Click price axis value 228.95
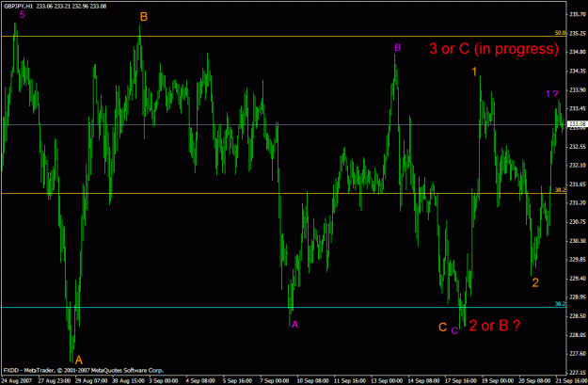The width and height of the screenshot is (588, 385). click(578, 297)
